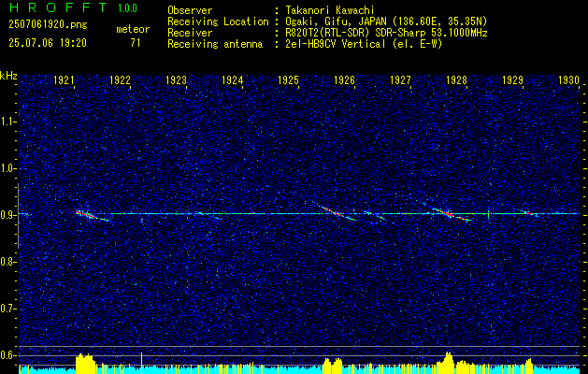The image size is (588, 374).
Task: Click the 1.0 kHz frequency label
Action: pos(7,168)
